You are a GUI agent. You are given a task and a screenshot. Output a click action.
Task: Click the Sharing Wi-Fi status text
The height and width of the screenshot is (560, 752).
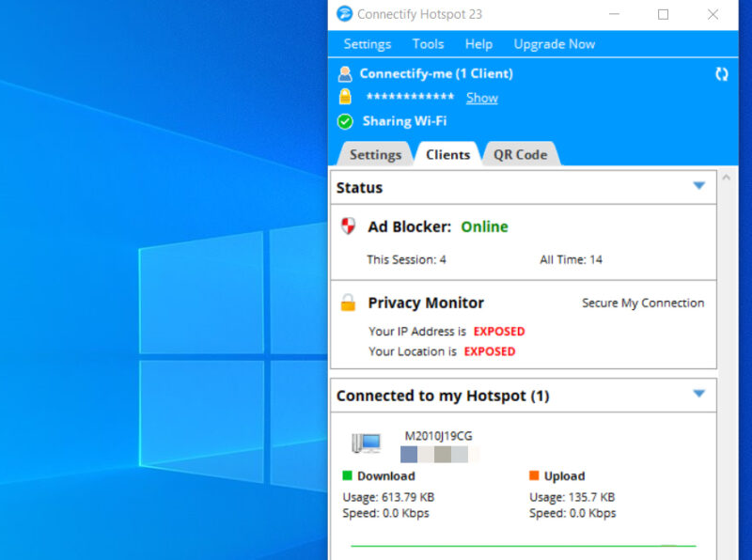pyautogui.click(x=405, y=121)
